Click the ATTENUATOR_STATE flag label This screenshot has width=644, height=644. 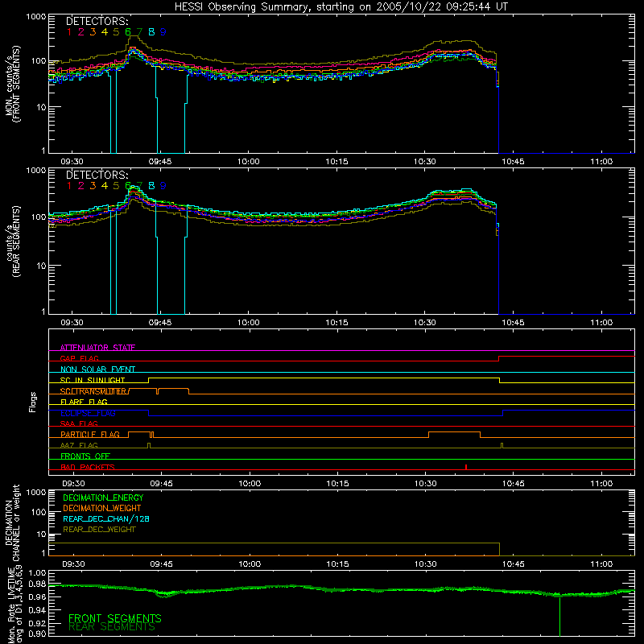pyautogui.click(x=97, y=348)
